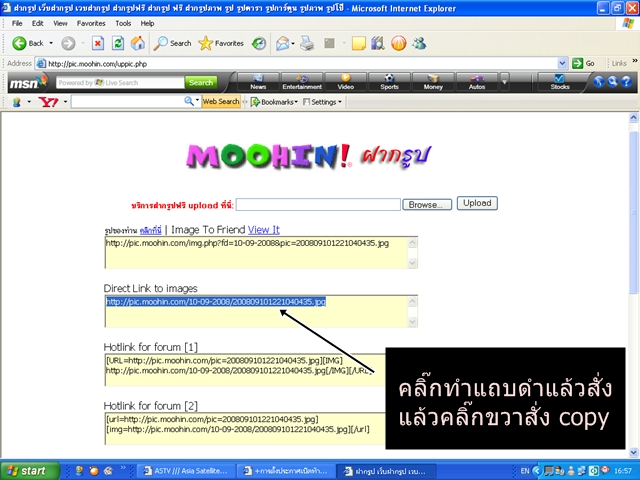
Task: Click the Yahoo Web Search button
Action: [221, 102]
